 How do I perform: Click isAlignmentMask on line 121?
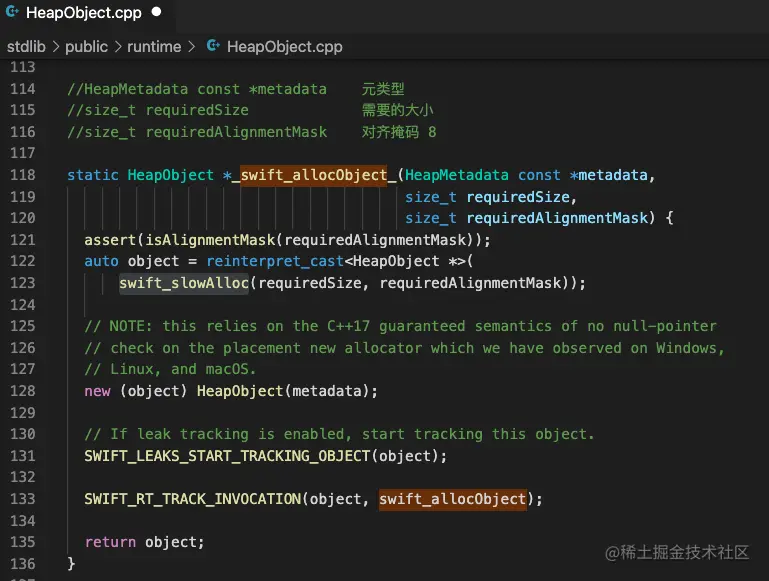tap(210, 240)
